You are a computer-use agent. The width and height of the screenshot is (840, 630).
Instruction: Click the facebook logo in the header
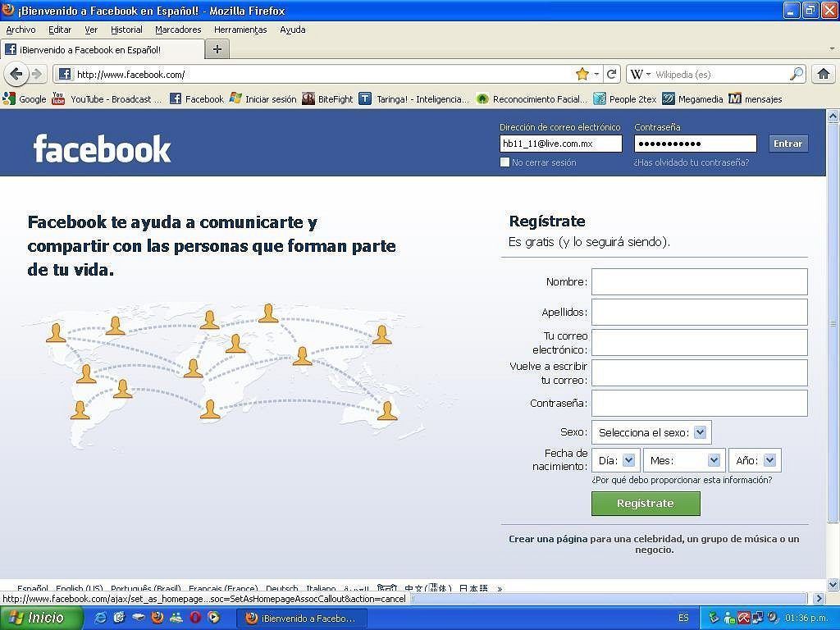[102, 148]
